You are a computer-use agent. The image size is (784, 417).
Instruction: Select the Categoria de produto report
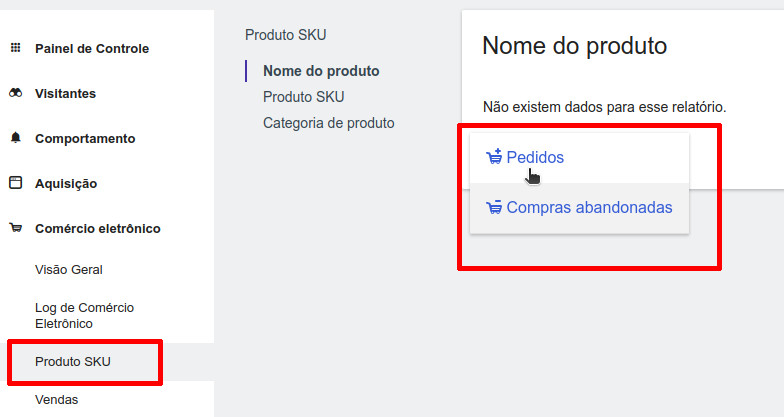[328, 123]
